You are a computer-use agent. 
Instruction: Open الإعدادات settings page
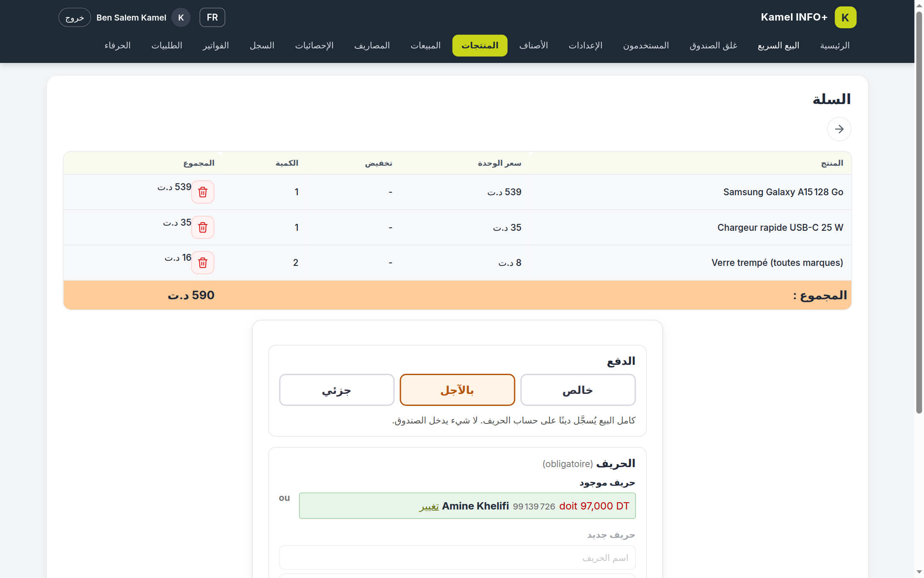coord(586,45)
